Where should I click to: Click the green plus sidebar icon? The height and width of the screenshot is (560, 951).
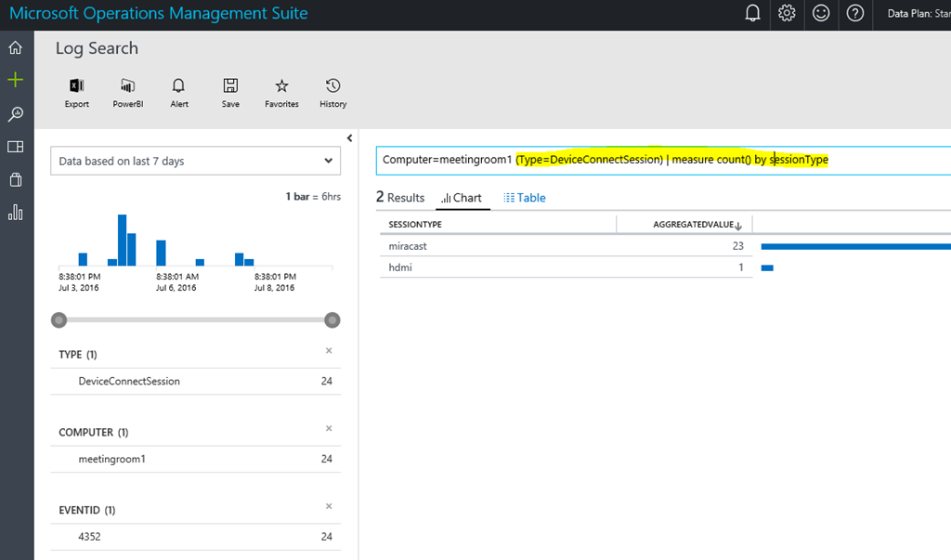[x=15, y=80]
